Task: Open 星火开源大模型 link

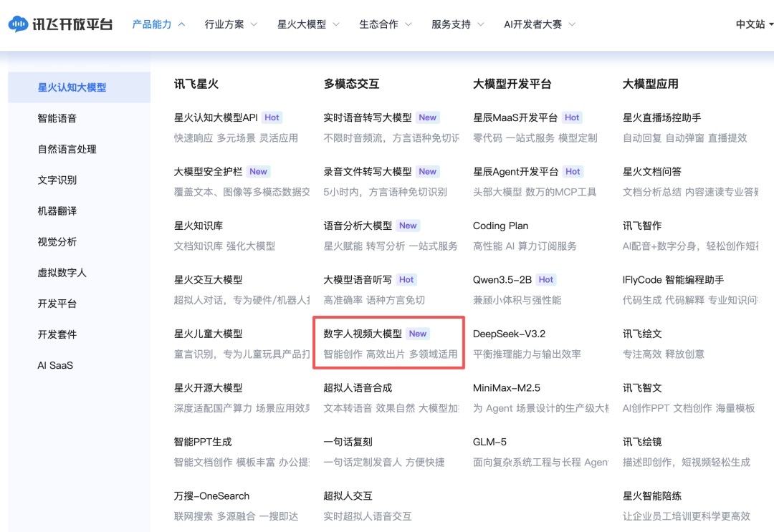Action: 208,388
